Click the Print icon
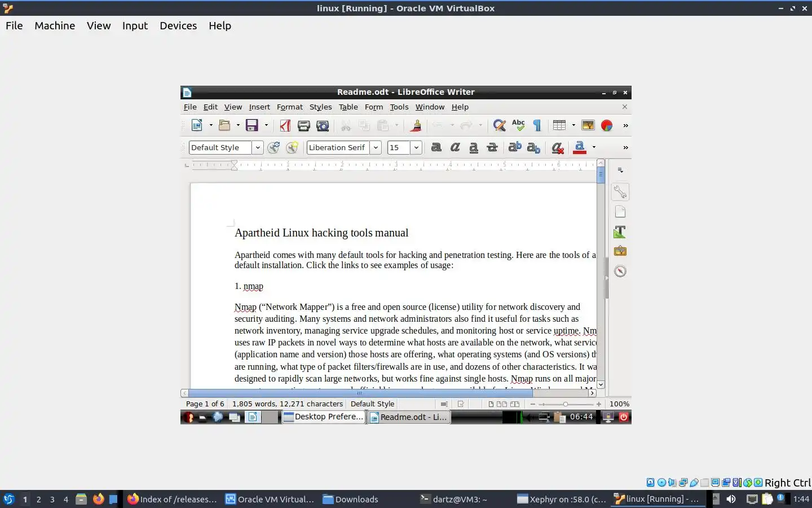Image resolution: width=812 pixels, height=508 pixels. (x=304, y=125)
